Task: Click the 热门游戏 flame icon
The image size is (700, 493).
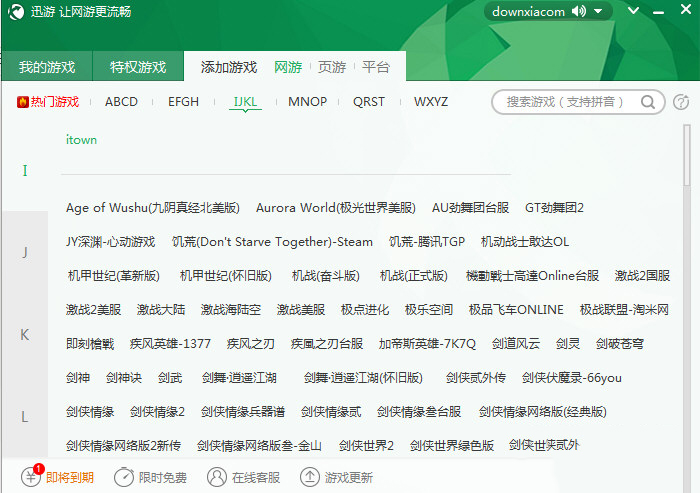Action: click(23, 102)
